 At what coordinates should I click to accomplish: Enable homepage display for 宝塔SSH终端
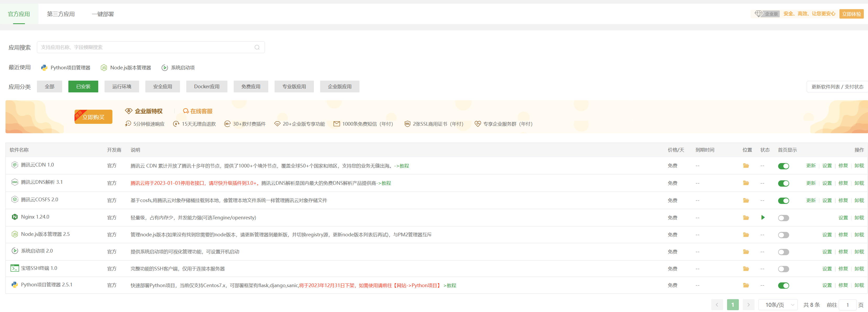[783, 269]
